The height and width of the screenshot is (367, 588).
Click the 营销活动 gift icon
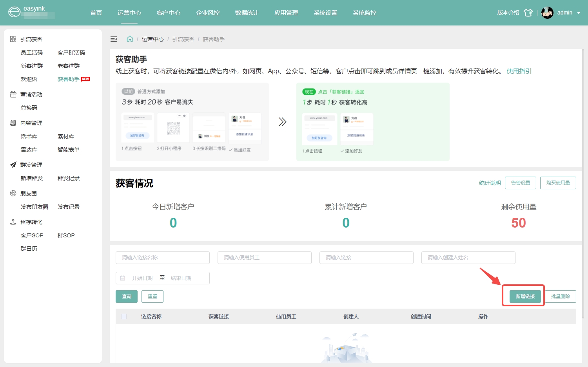click(13, 94)
